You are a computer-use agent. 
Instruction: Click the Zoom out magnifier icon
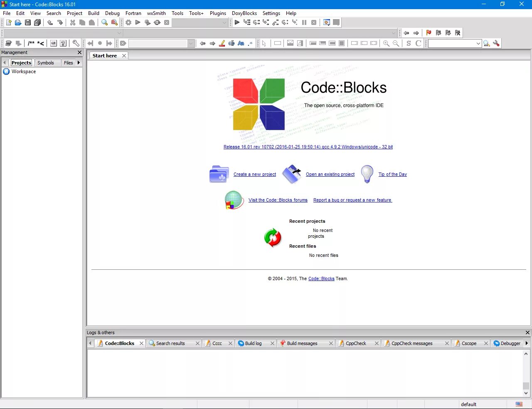(x=396, y=43)
